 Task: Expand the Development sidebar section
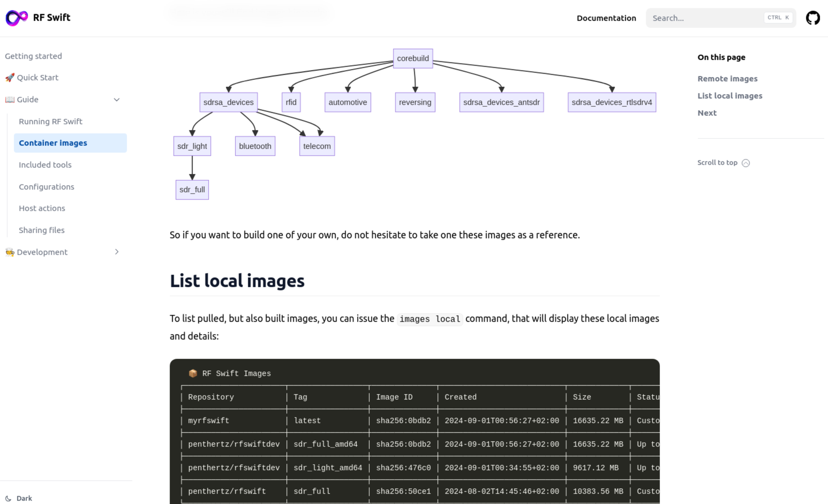pos(117,252)
